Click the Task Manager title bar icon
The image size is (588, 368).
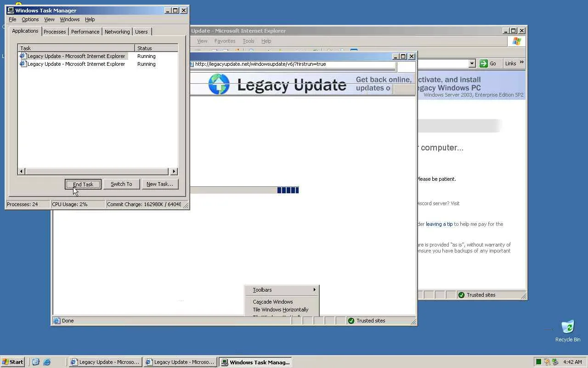coord(11,10)
